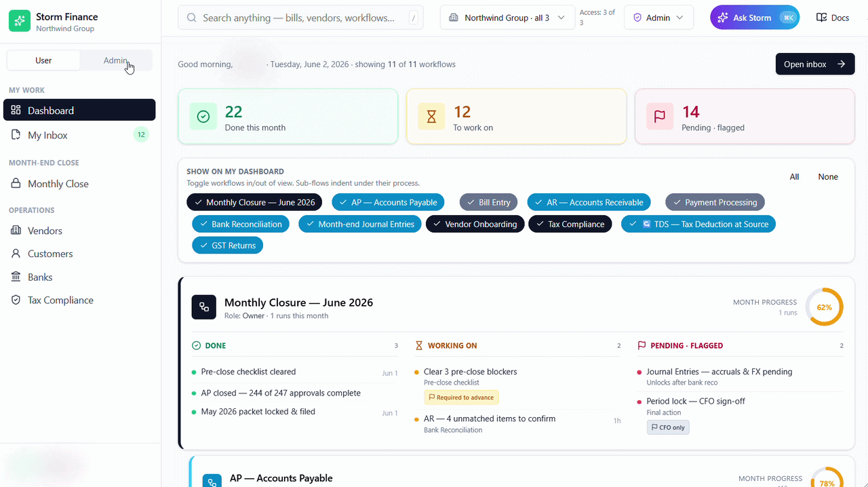Toggle the AP — Accounts Payable chip
This screenshot has height=487, width=868.
[x=388, y=202]
